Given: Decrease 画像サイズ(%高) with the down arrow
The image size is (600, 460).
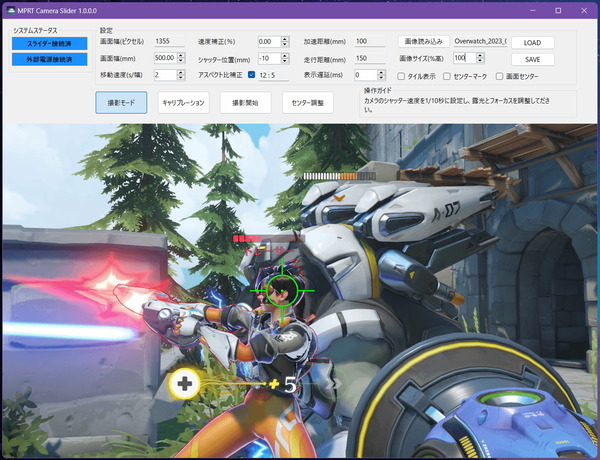Looking at the screenshot, I should pyautogui.click(x=481, y=60).
